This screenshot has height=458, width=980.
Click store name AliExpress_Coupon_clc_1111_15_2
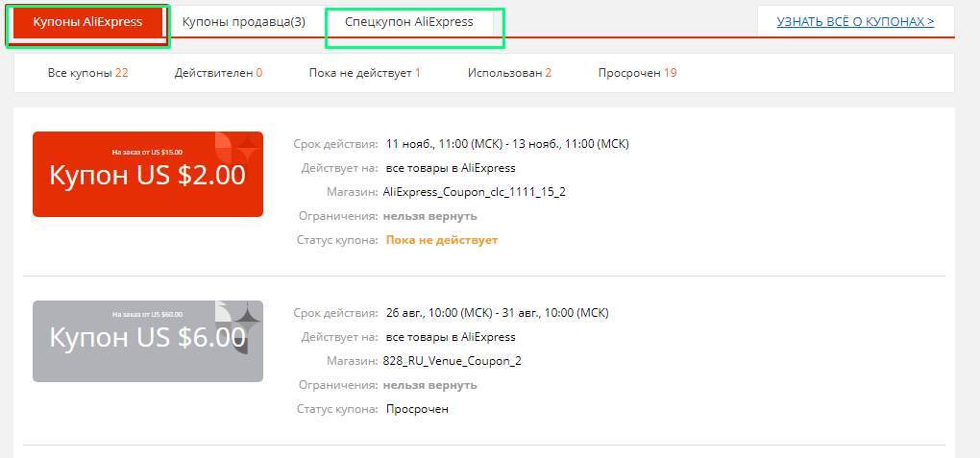coord(474,192)
